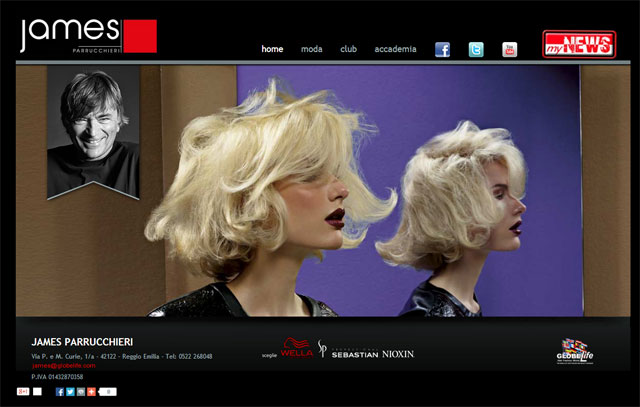Open the orange plus more-sharing icon
The height and width of the screenshot is (407, 640).
point(91,392)
